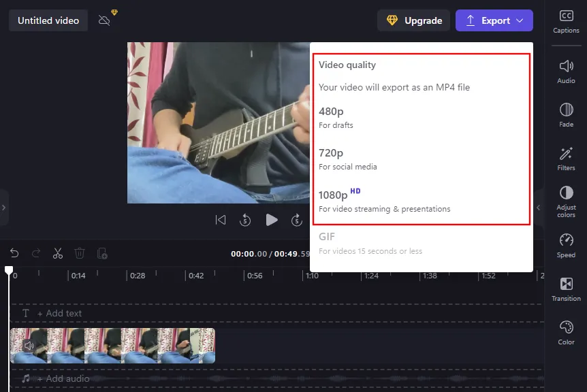Select the GIF export option

(421, 244)
